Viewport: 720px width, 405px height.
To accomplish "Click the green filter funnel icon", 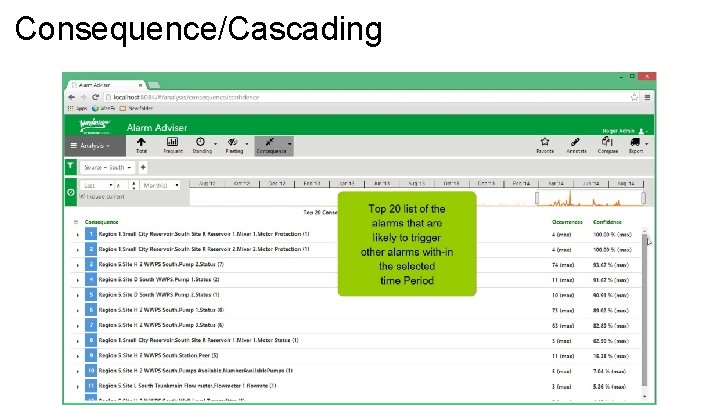I will [71, 166].
